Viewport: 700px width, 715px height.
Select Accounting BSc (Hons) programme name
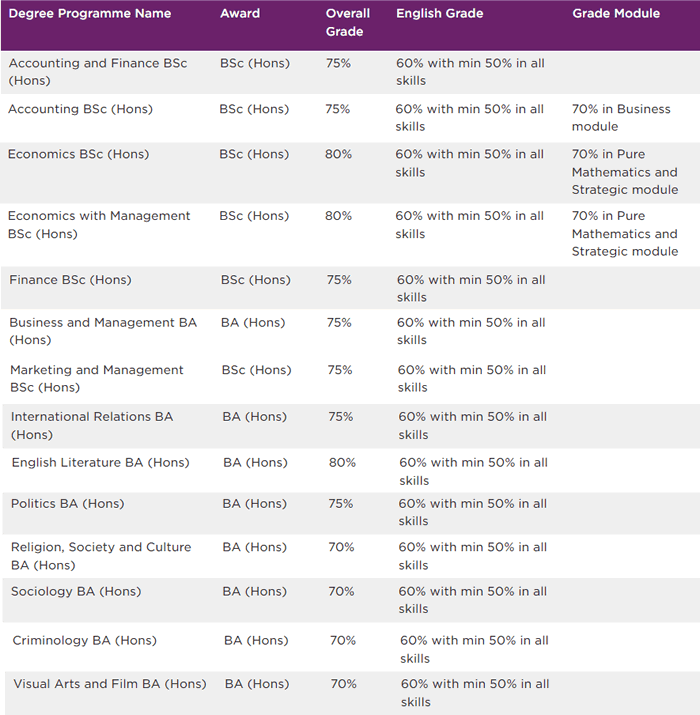pos(81,109)
